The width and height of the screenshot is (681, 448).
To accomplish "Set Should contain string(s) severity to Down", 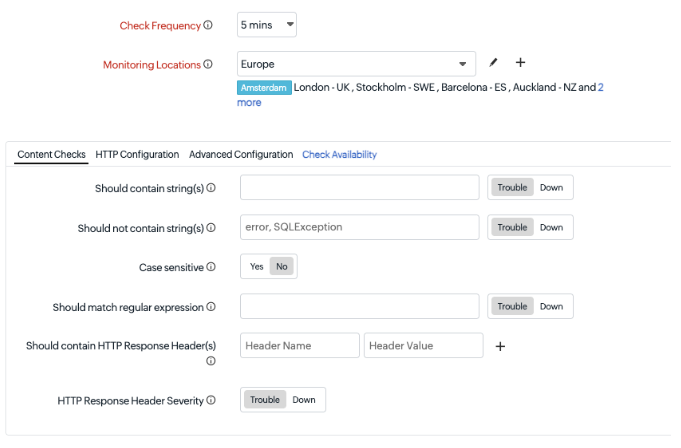I will pos(552,188).
